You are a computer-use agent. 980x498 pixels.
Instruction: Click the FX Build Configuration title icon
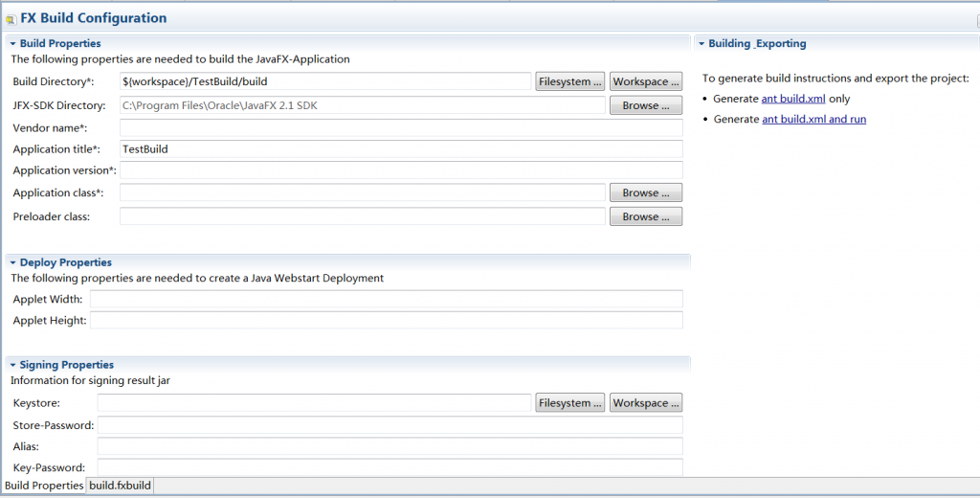(11, 18)
